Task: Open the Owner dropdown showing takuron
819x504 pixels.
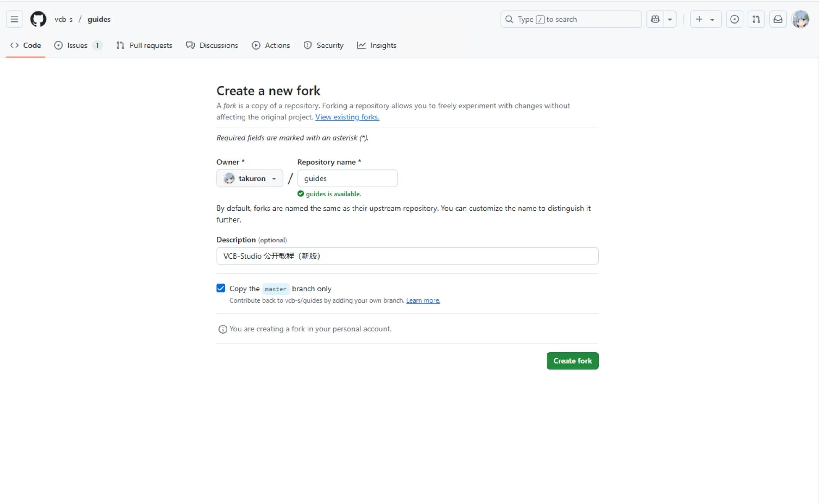Action: tap(250, 178)
